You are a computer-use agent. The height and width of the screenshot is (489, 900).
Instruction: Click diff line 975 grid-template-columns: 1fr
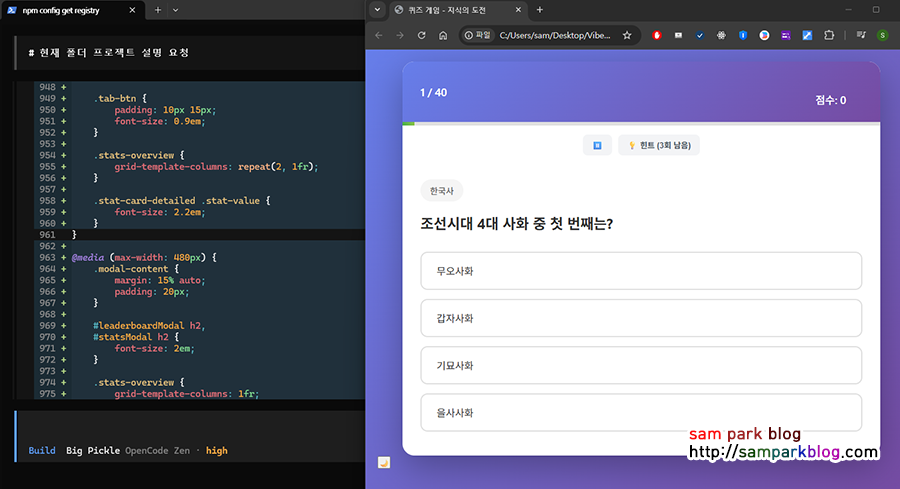point(200,394)
